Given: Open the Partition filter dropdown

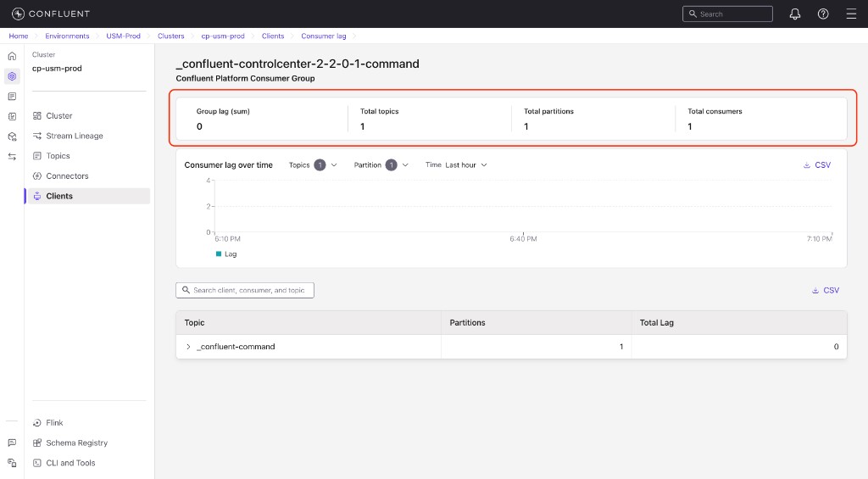Looking at the screenshot, I should coord(381,164).
